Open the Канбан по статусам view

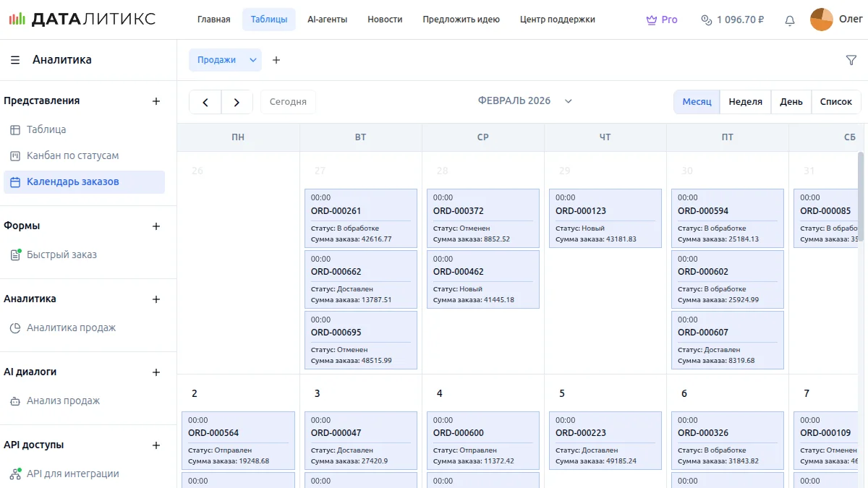click(x=72, y=155)
